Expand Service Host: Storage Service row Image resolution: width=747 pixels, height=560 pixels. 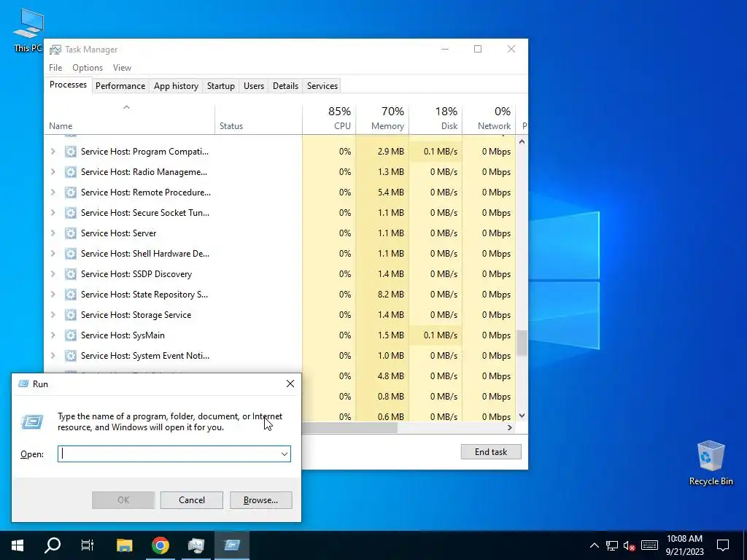(x=53, y=315)
